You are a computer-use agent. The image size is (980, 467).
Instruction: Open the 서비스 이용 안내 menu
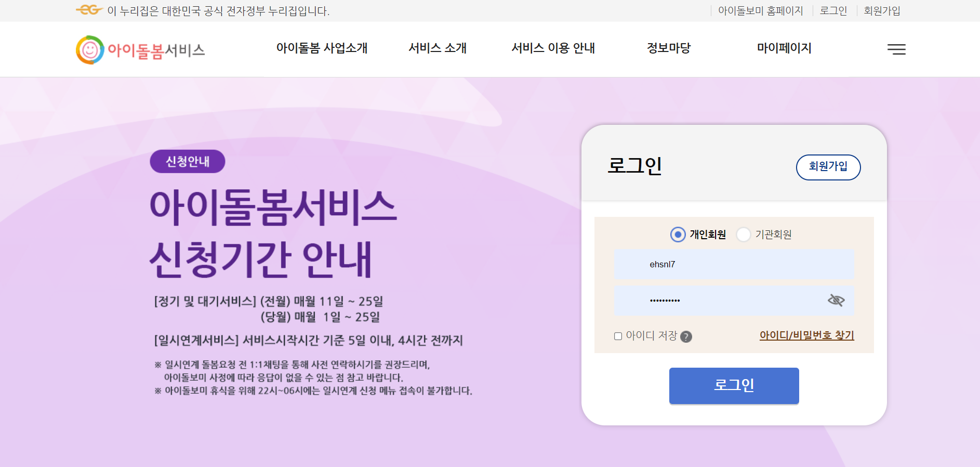(x=553, y=48)
